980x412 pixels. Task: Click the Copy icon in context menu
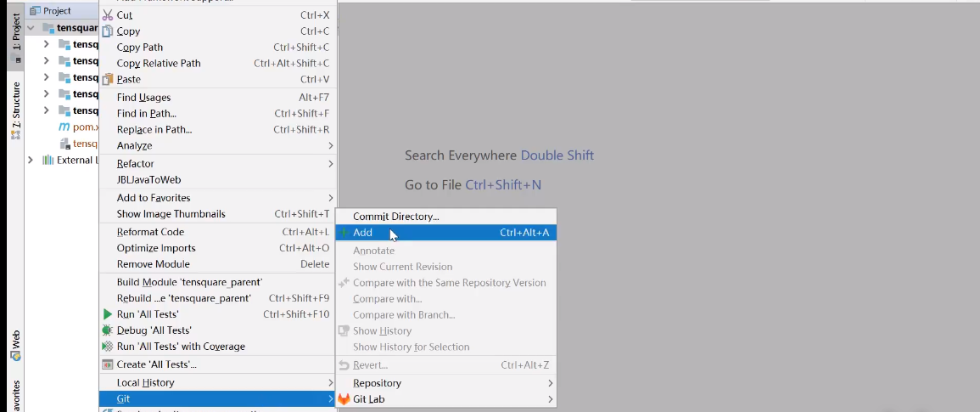pos(108,31)
